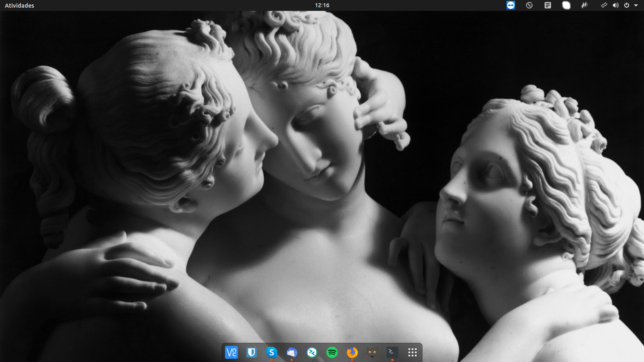Image resolution: width=644 pixels, height=362 pixels.
Task: Show all applications grid
Action: click(x=413, y=352)
